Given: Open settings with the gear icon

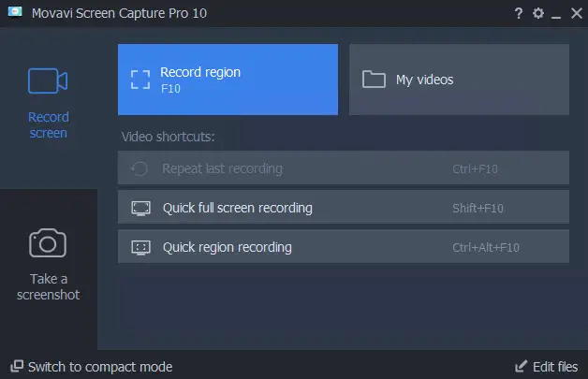Looking at the screenshot, I should pyautogui.click(x=538, y=13).
